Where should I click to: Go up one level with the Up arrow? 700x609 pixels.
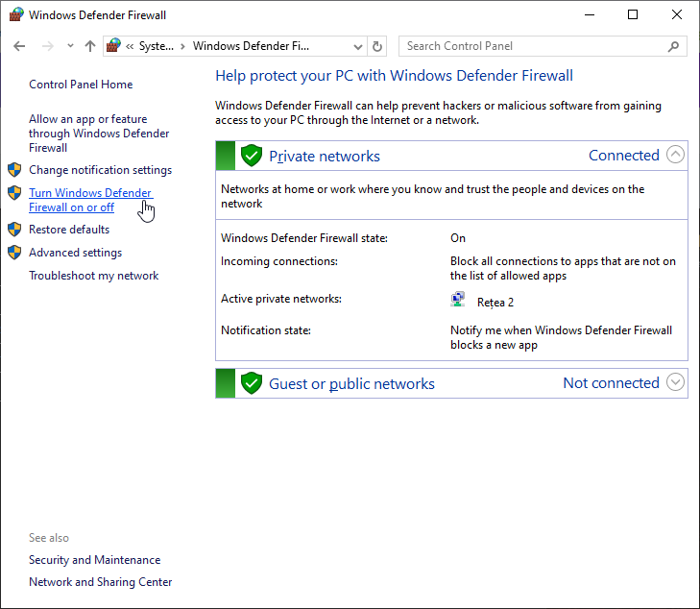[90, 46]
